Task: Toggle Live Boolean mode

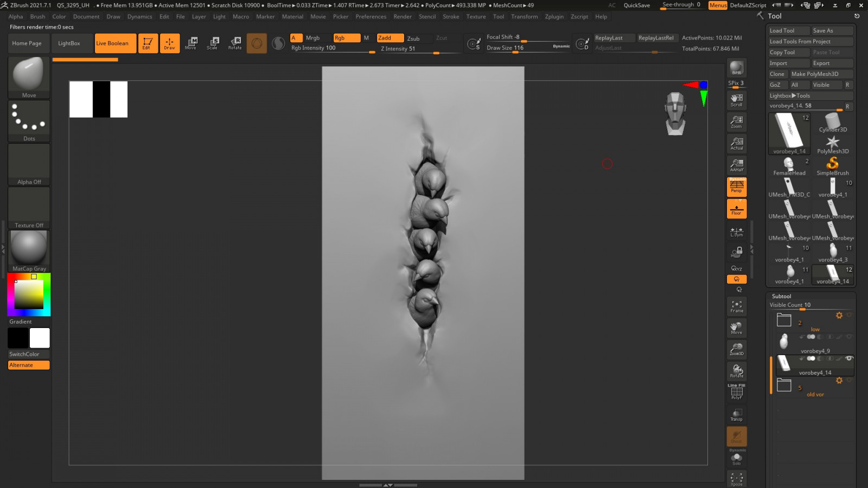Action: coord(115,43)
